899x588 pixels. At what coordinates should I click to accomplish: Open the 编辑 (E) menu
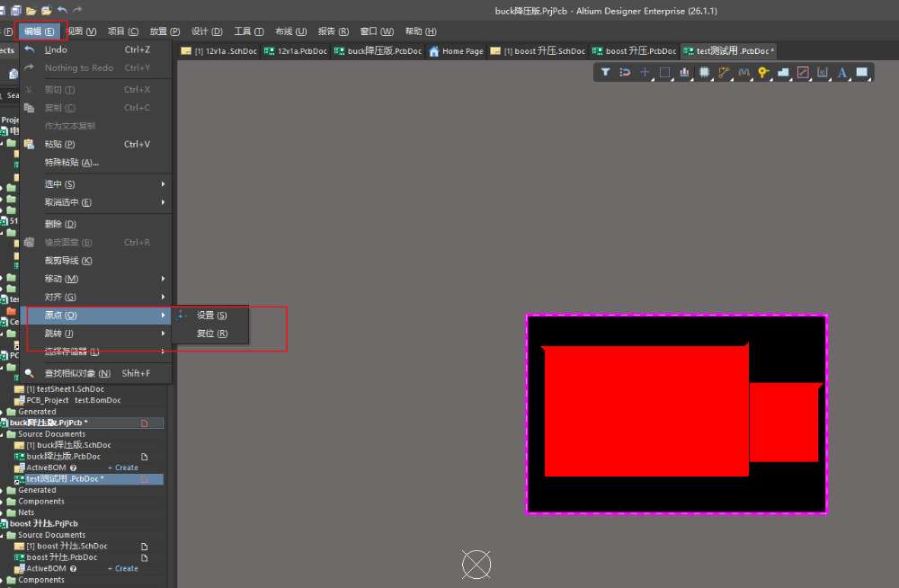pyautogui.click(x=39, y=31)
